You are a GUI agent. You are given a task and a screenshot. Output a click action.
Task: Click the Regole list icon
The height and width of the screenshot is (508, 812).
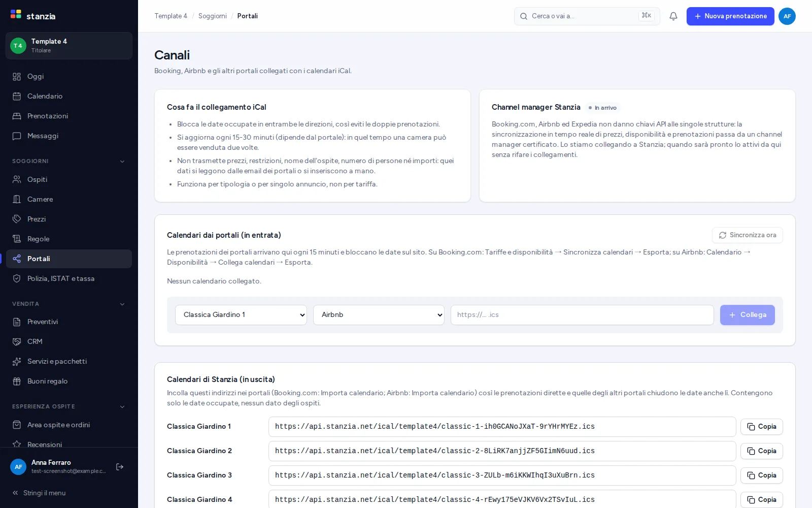coord(17,239)
